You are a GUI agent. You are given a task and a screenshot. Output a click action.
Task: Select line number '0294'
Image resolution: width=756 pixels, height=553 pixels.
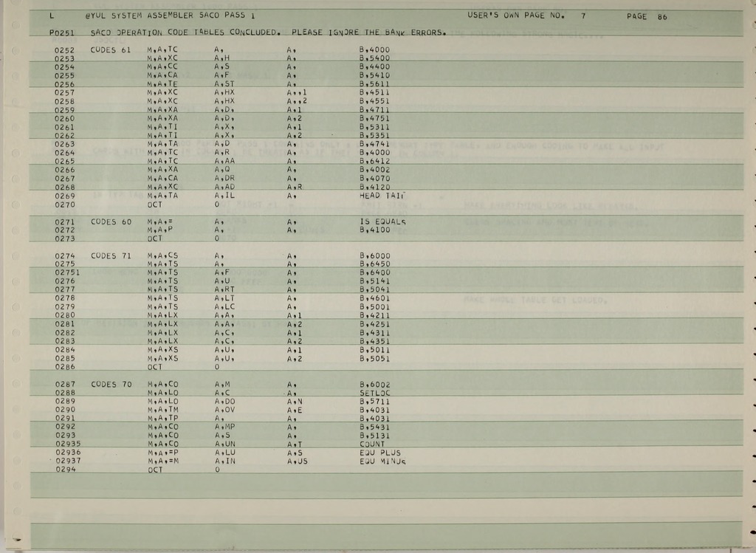point(65,469)
